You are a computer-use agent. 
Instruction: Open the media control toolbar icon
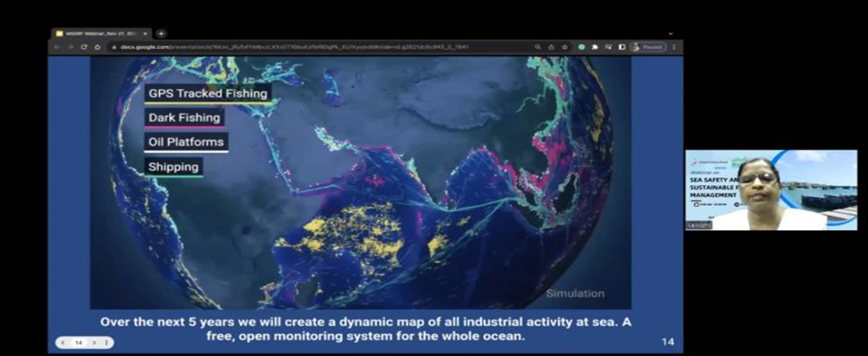[608, 47]
